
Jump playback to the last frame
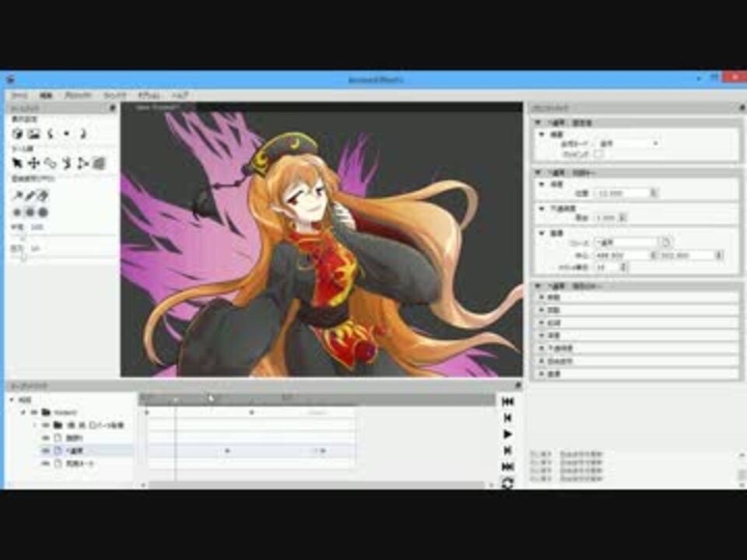coord(508,467)
